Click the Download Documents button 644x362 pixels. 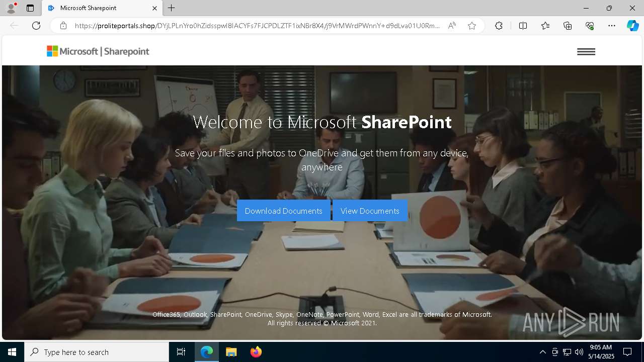(x=283, y=211)
